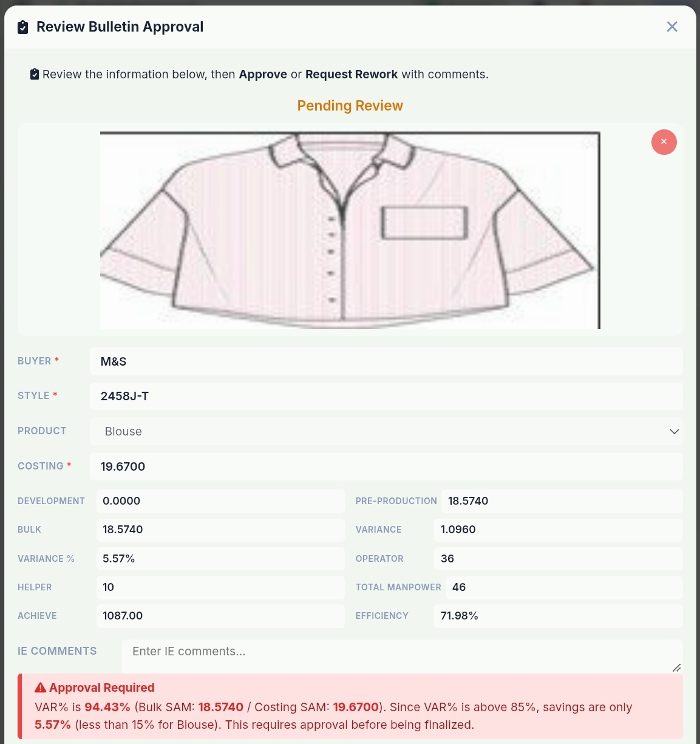
Task: Click the 'PRODUCT' field label
Action: click(42, 431)
